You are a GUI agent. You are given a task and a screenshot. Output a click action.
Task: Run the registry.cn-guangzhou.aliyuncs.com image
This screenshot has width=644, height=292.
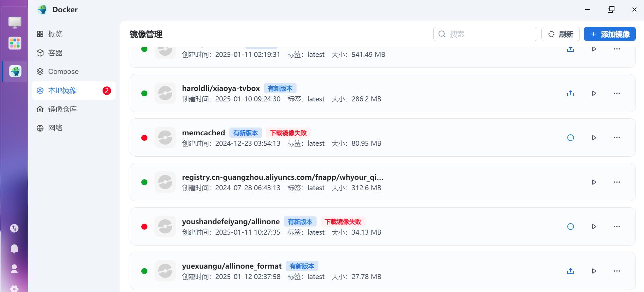point(594,182)
